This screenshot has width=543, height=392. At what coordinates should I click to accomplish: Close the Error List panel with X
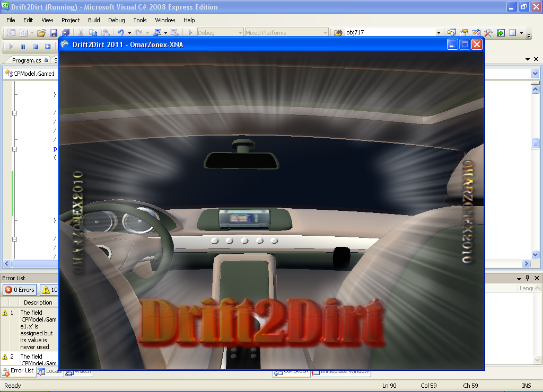click(537, 278)
